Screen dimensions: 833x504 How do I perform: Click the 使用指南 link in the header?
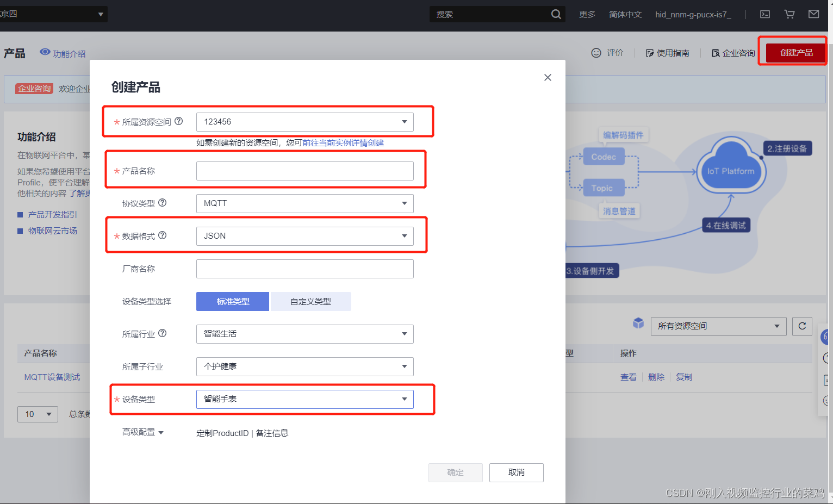[x=673, y=53]
